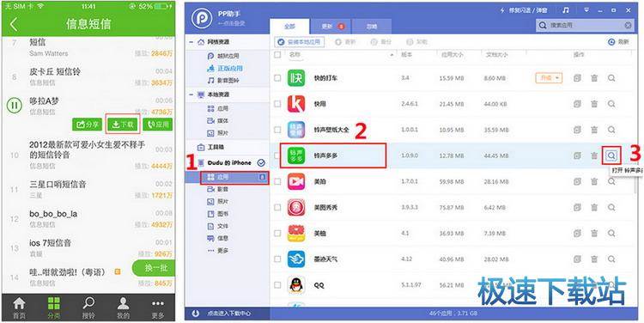Tap the back arrow in the phone header

(x=14, y=24)
